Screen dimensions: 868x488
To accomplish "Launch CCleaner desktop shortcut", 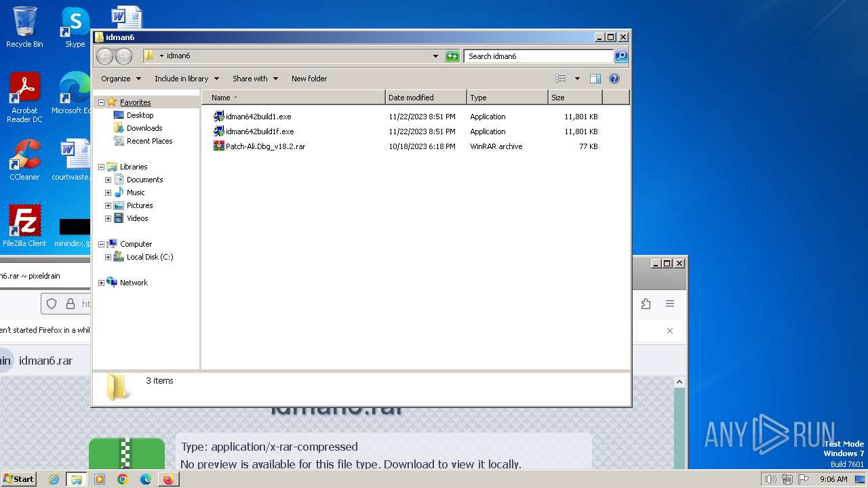I will [x=24, y=160].
